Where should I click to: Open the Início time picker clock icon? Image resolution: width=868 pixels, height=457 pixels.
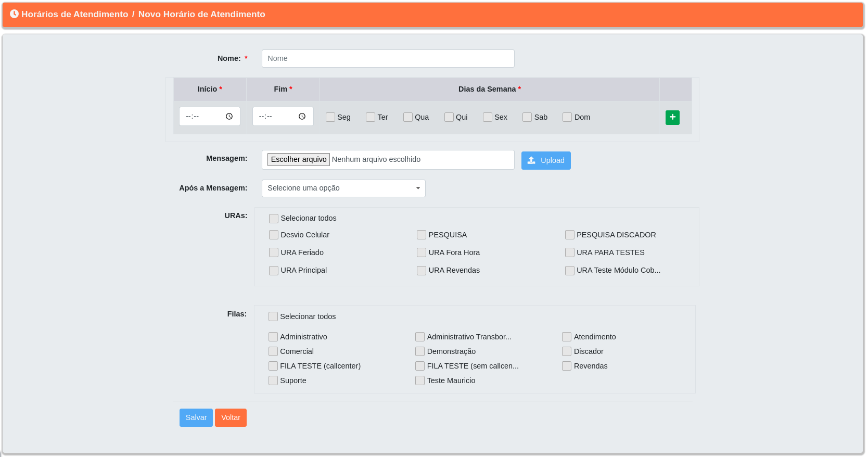coord(229,117)
